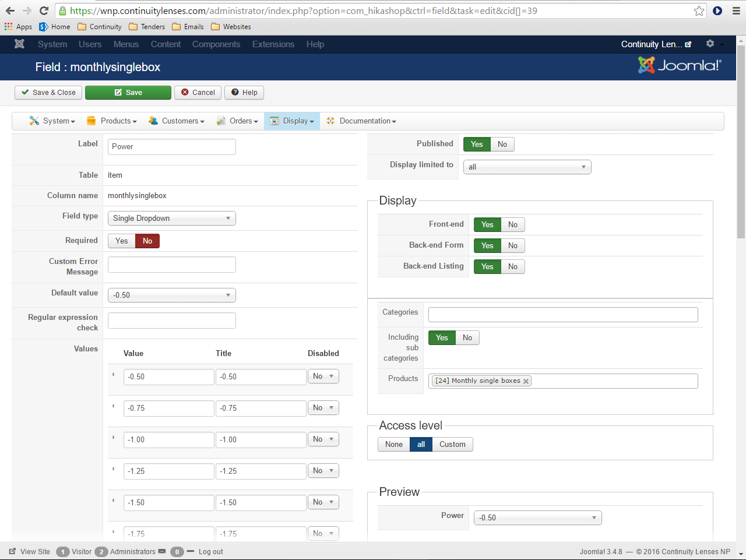746x560 pixels.
Task: Open the Field type dropdown
Action: [x=172, y=219]
